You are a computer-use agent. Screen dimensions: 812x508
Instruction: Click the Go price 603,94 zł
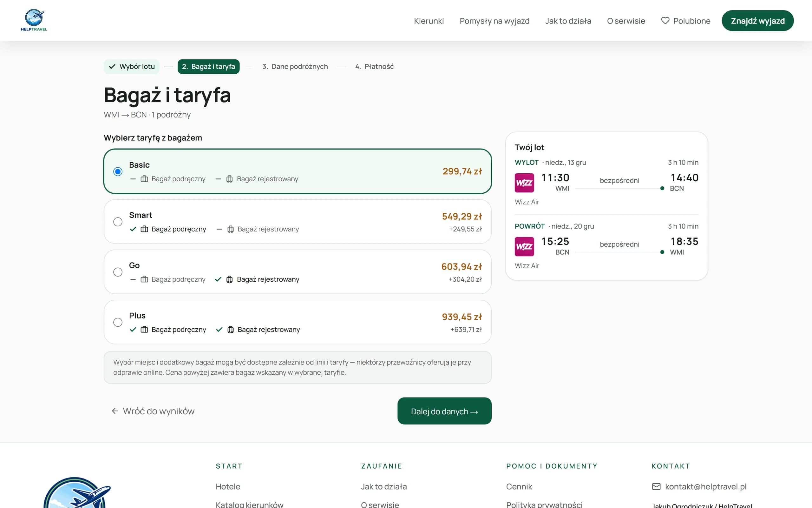[462, 267]
